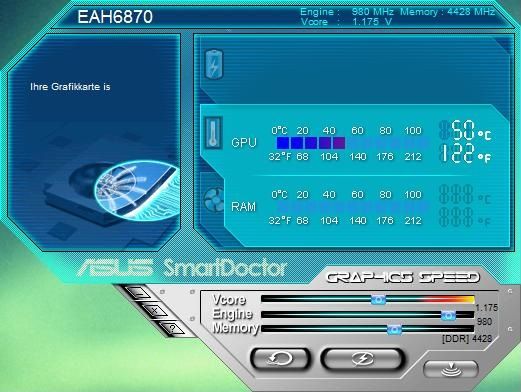Click the Vcore slider handle
This screenshot has width=521, height=392.
[378, 299]
